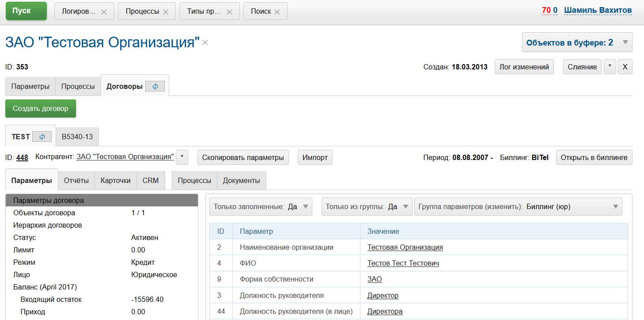Image resolution: width=644 pixels, height=320 pixels.
Task: Refresh the Договоры tab using its reload icon
Action: 155,87
